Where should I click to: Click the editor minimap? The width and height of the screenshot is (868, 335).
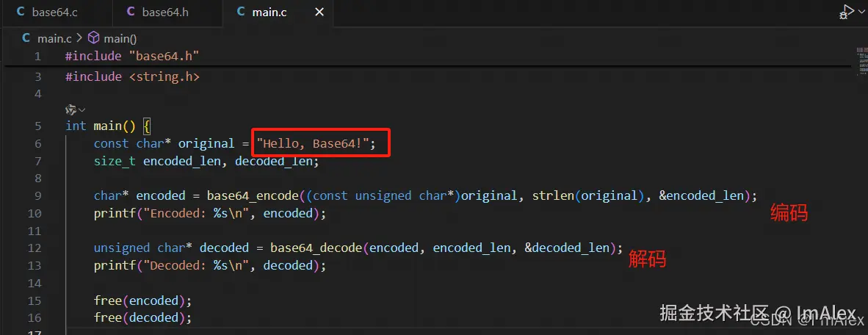point(861,61)
